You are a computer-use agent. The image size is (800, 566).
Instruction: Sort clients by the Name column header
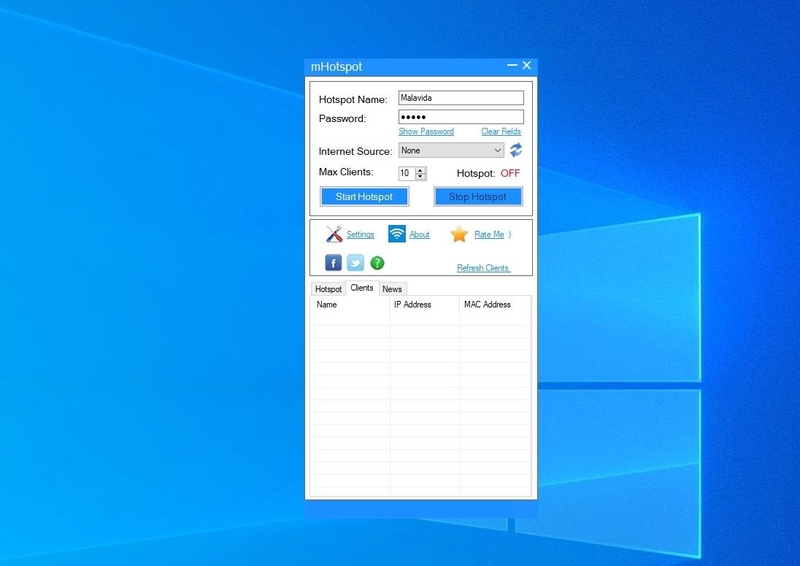pyautogui.click(x=351, y=305)
